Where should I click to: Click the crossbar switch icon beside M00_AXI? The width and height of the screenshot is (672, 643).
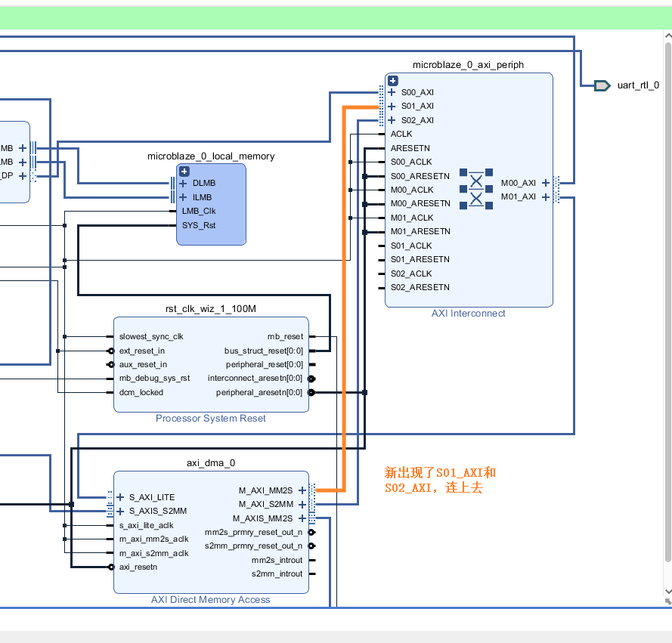pyautogui.click(x=476, y=181)
